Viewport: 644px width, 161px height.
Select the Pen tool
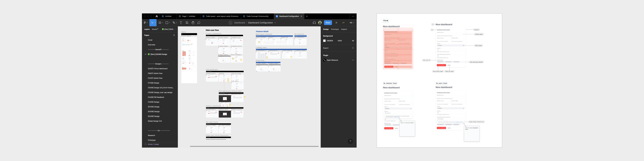[x=174, y=23]
